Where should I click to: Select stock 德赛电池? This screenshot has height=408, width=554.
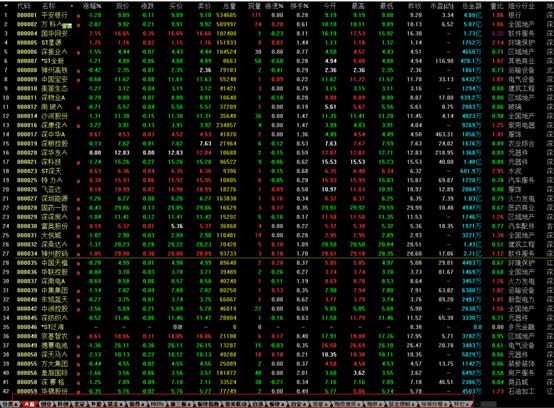click(54, 346)
